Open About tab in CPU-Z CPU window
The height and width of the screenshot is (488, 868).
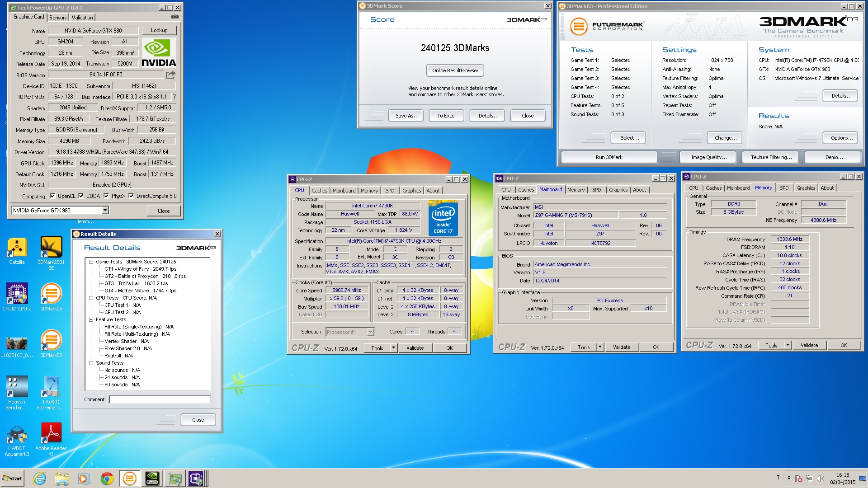[433, 191]
